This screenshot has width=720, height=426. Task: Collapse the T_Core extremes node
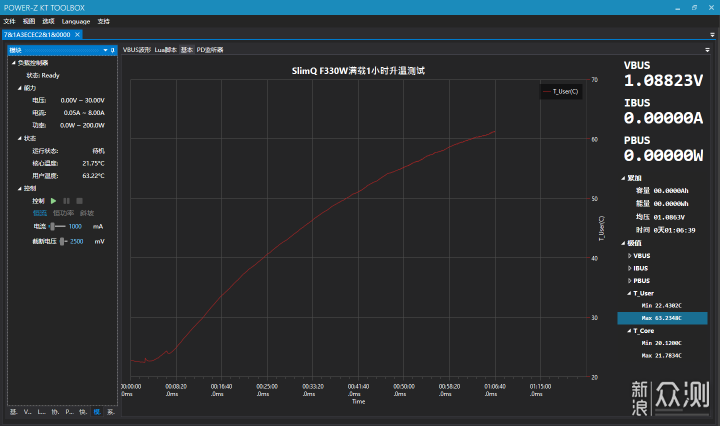click(629, 331)
